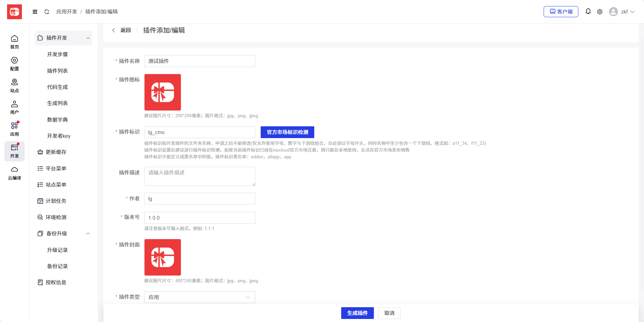Open the 站点 site sidebar icon
The width and height of the screenshot is (644, 322).
[x=14, y=86]
